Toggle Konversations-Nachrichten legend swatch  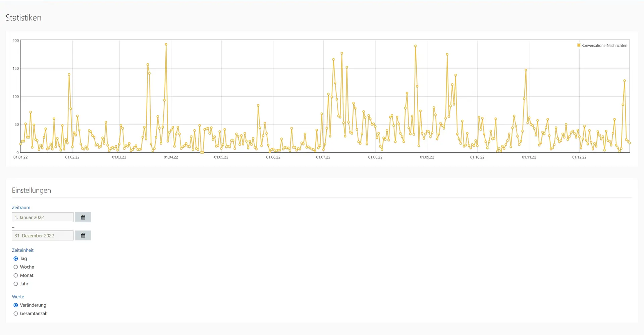[x=579, y=45]
